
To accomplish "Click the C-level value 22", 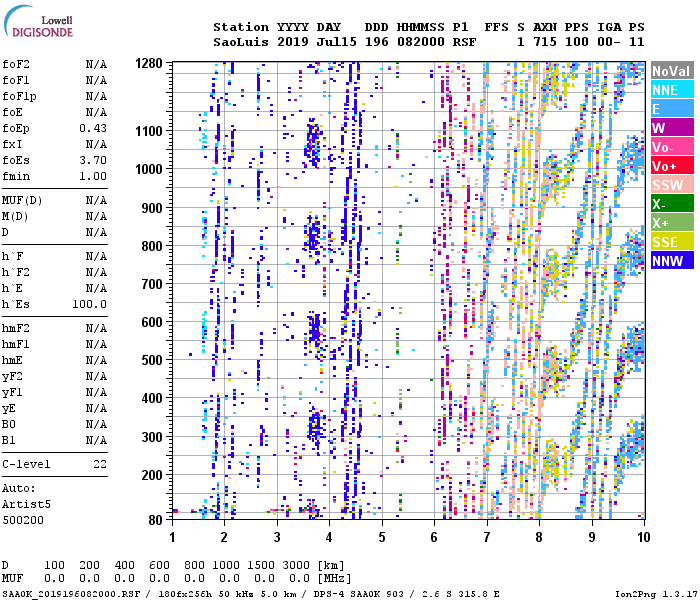I will (100, 464).
